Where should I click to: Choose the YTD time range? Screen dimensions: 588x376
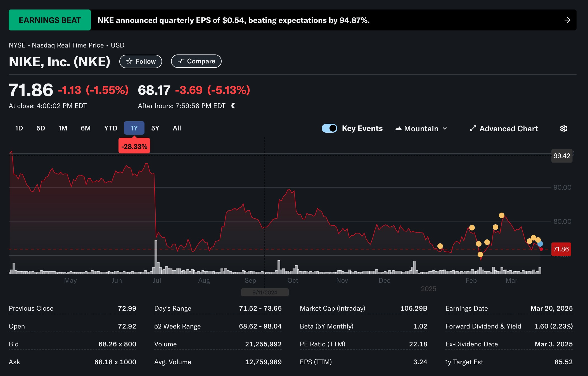click(x=111, y=128)
